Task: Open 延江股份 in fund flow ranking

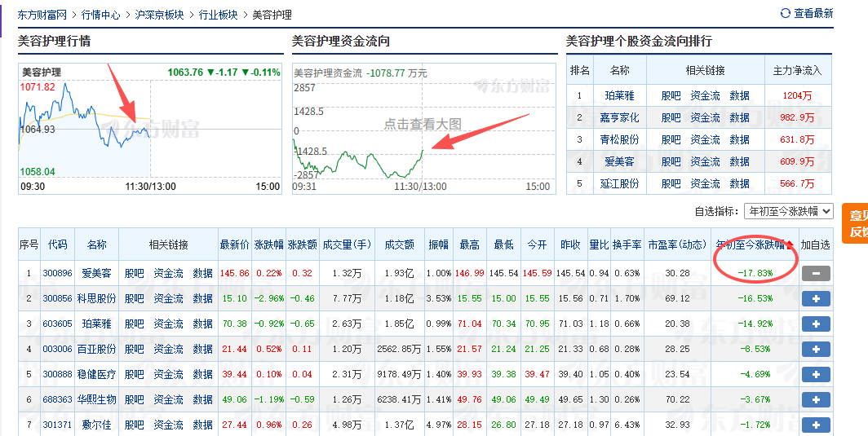Action: pyautogui.click(x=619, y=183)
